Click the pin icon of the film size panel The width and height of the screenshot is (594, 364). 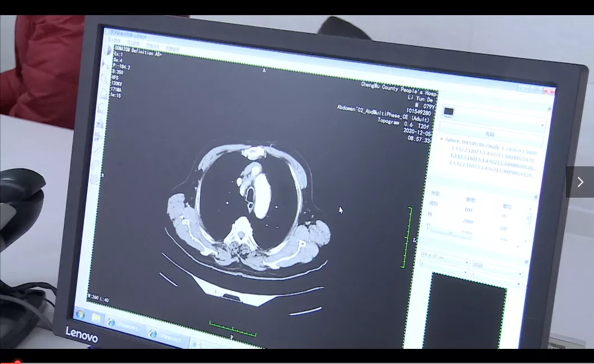tap(526, 262)
